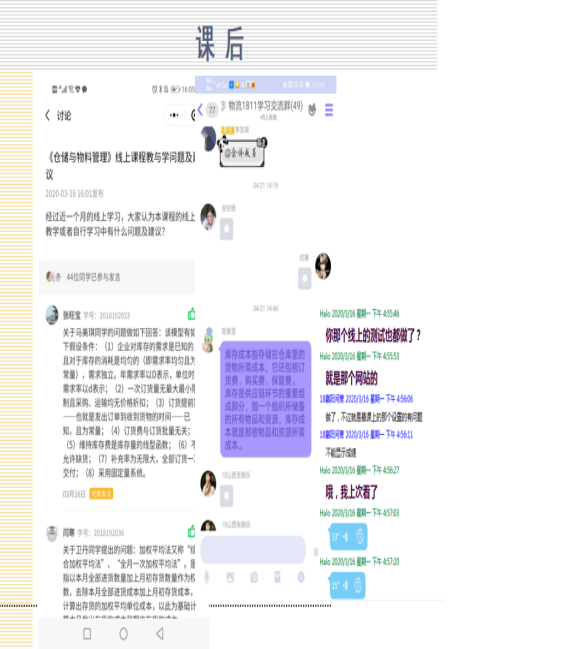Tap the Android recent apps square button
This screenshot has width=583, height=649.
(x=87, y=634)
